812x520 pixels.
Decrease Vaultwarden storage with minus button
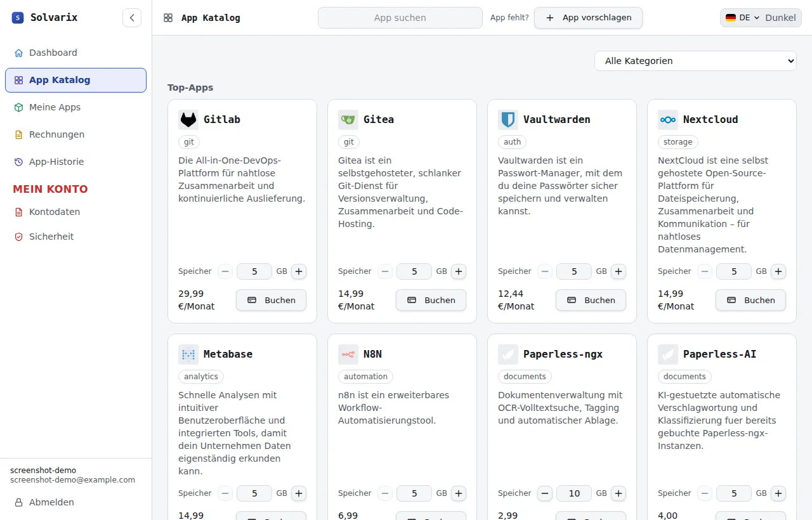545,271
